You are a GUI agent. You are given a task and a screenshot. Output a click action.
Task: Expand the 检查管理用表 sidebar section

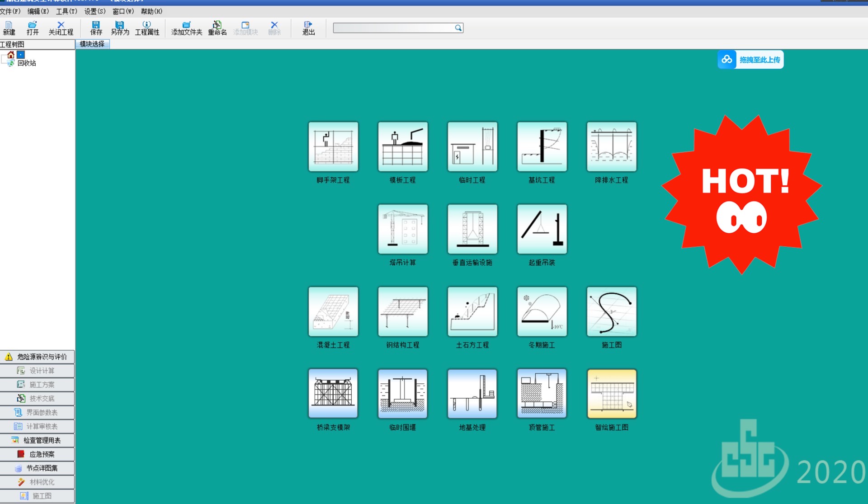point(37,440)
